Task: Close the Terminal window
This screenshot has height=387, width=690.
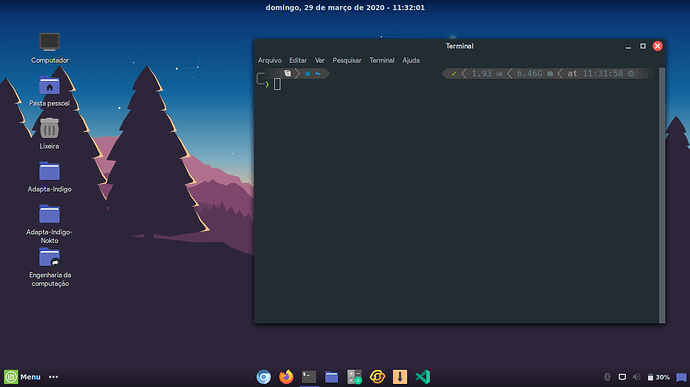Action: coord(657,46)
